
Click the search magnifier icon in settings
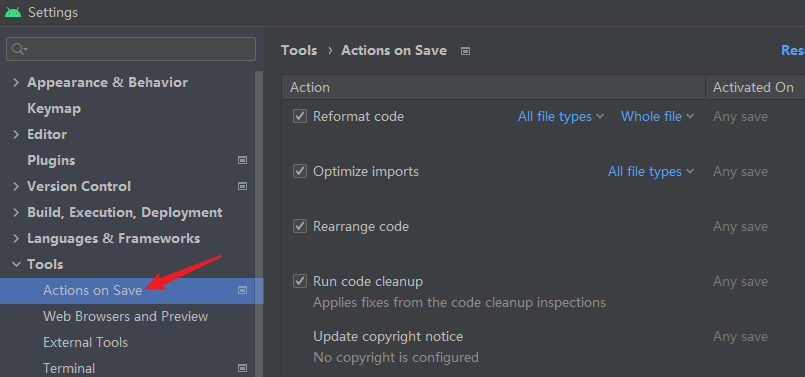(20, 49)
